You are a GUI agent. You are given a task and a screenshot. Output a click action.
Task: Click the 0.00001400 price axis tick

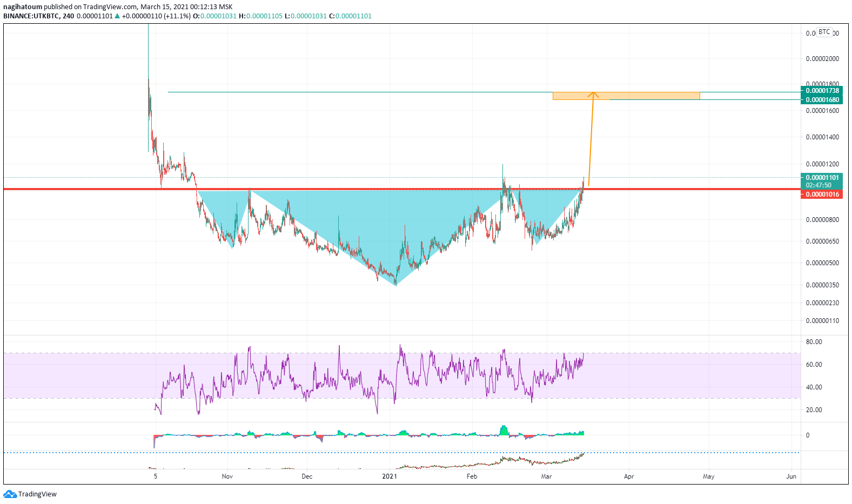(x=822, y=137)
